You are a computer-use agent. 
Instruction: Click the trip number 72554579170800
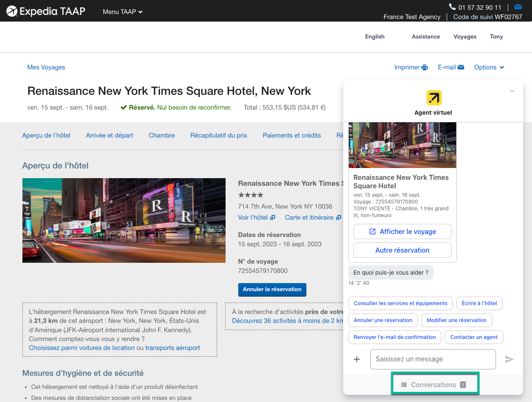coord(263,271)
